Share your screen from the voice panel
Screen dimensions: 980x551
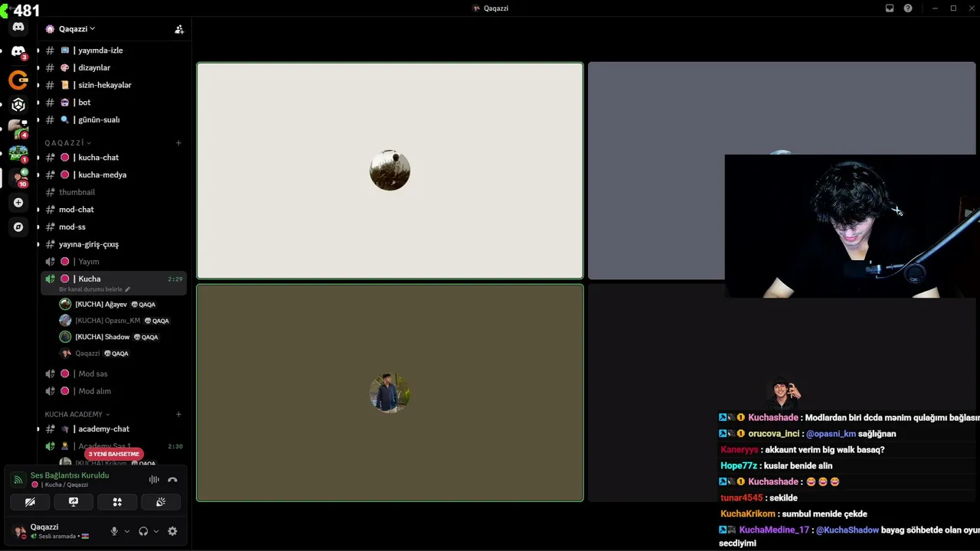(73, 502)
